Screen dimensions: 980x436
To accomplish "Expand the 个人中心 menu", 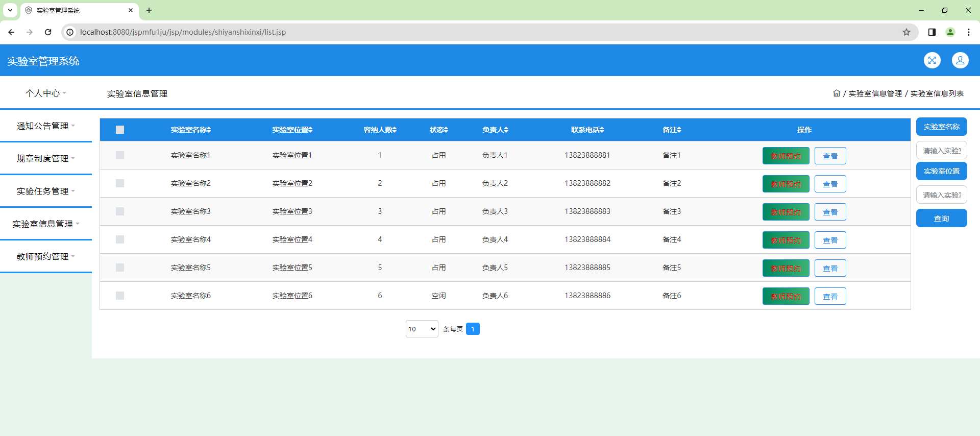I will click(46, 93).
